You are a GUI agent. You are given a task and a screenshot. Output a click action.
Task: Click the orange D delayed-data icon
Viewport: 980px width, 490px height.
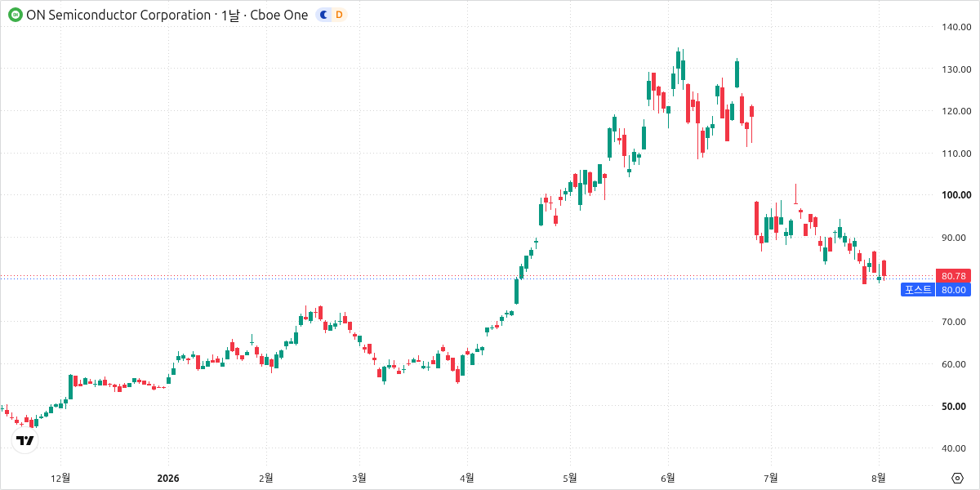tap(339, 15)
